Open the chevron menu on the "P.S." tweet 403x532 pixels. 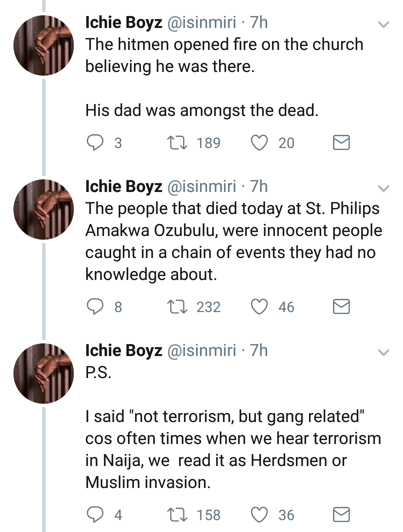point(384,352)
